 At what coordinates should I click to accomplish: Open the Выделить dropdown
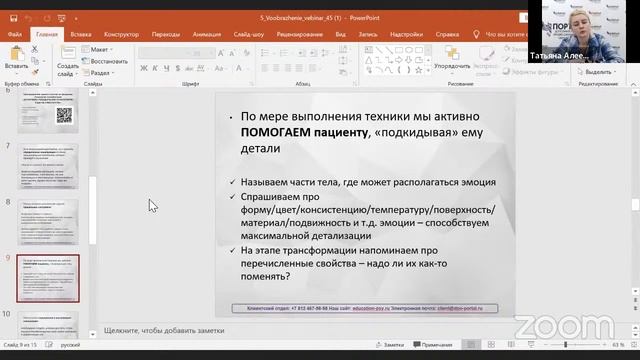(596, 72)
